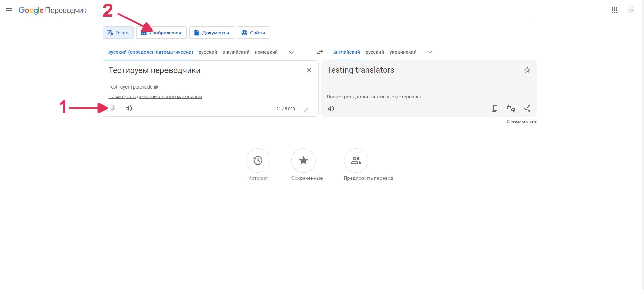Open source Посмотреть дополнительные материалы link
Screen dimensions: 644x290
coord(155,97)
